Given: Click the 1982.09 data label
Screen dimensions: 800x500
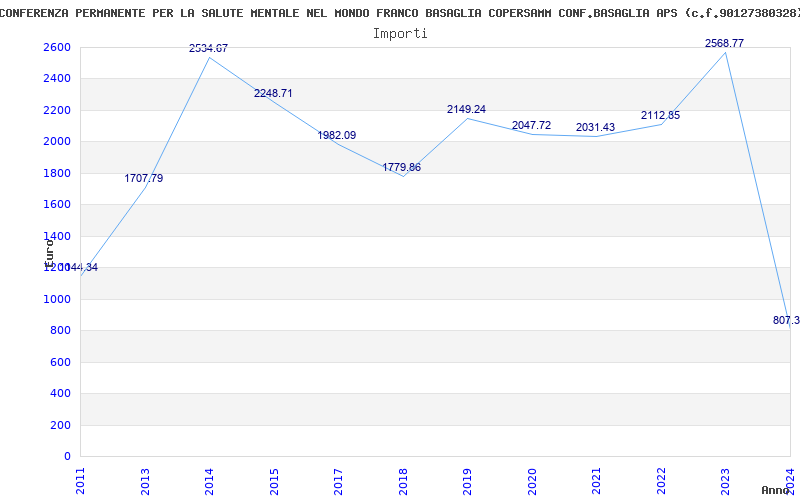Looking at the screenshot, I should click(x=337, y=135).
